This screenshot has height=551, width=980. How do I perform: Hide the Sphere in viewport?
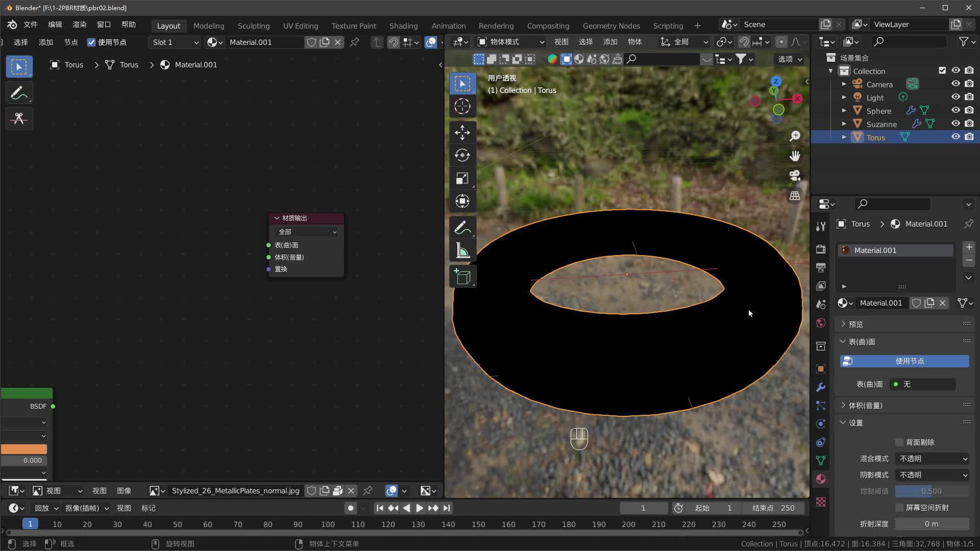coord(955,110)
